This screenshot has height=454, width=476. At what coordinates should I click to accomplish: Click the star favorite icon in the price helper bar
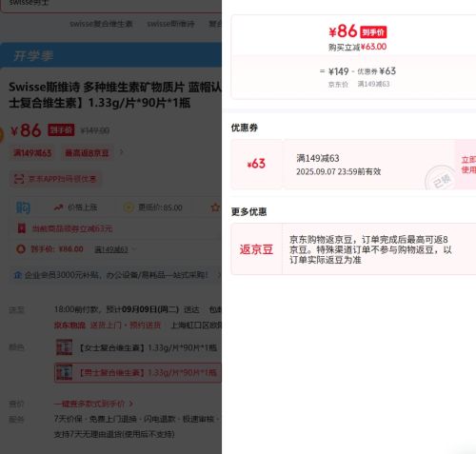point(215,207)
